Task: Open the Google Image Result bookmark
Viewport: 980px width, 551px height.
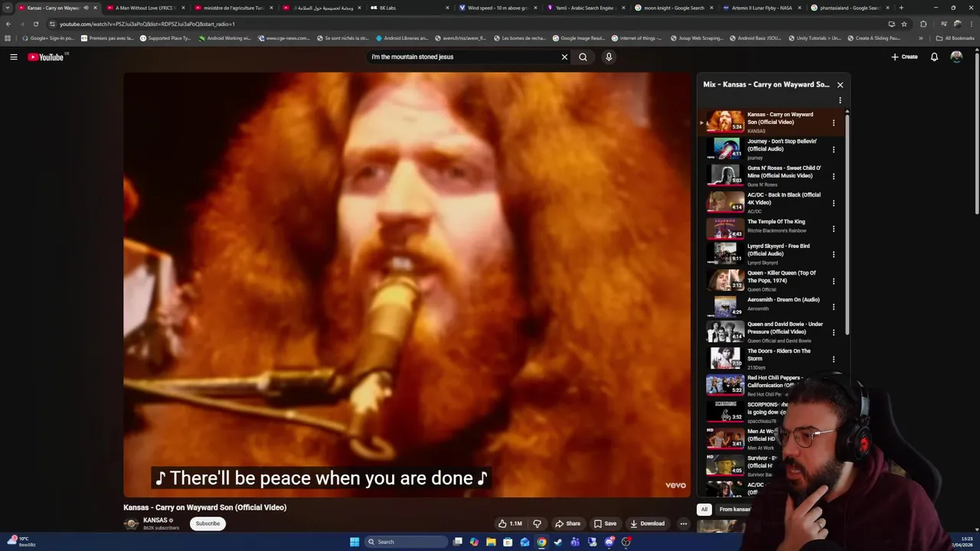Action: (x=578, y=37)
